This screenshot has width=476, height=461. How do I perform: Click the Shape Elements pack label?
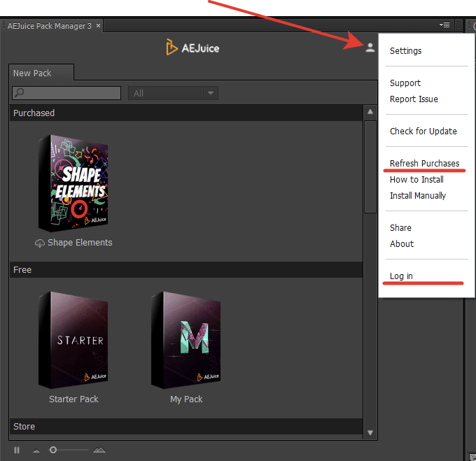click(x=80, y=243)
